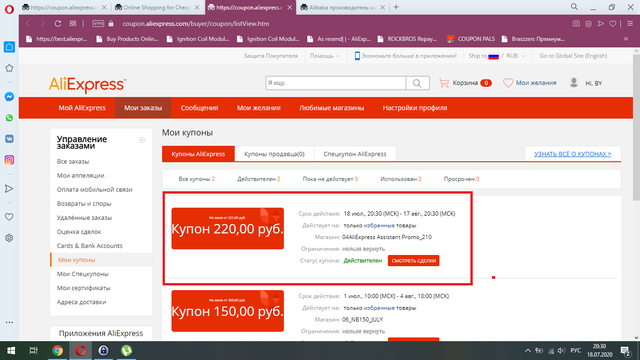The image size is (640, 360).
Task: Open WhatsApp in Opera sidebar
Action: pos(9,118)
